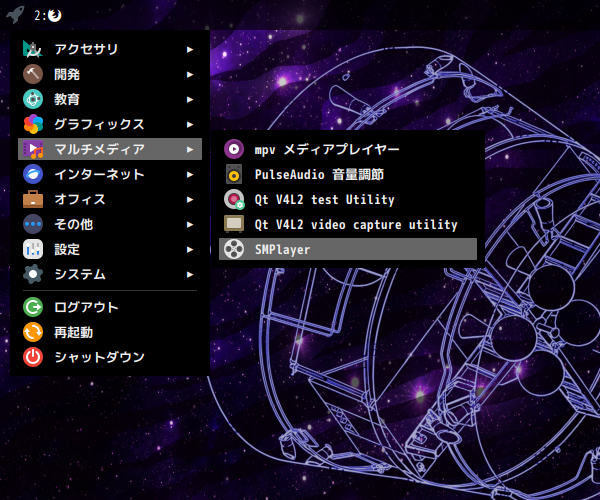600x500 pixels.
Task: Open the その他 menu category
Action: [x=110, y=224]
